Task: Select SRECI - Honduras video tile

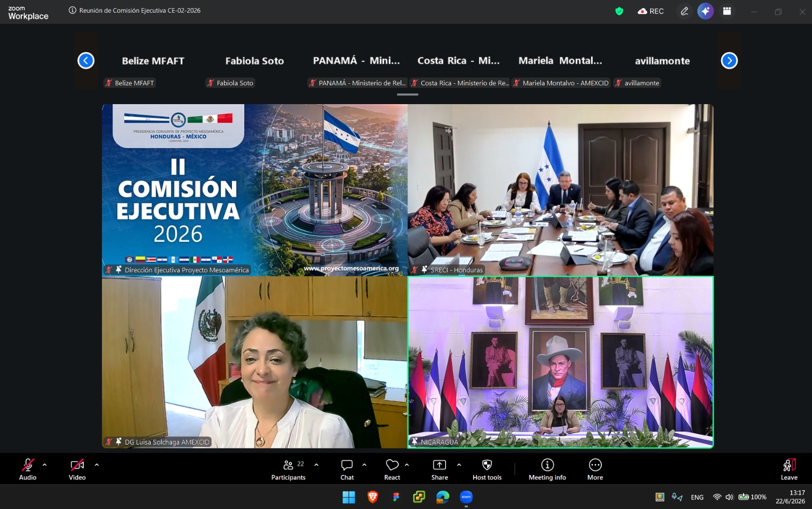Action: coord(561,190)
